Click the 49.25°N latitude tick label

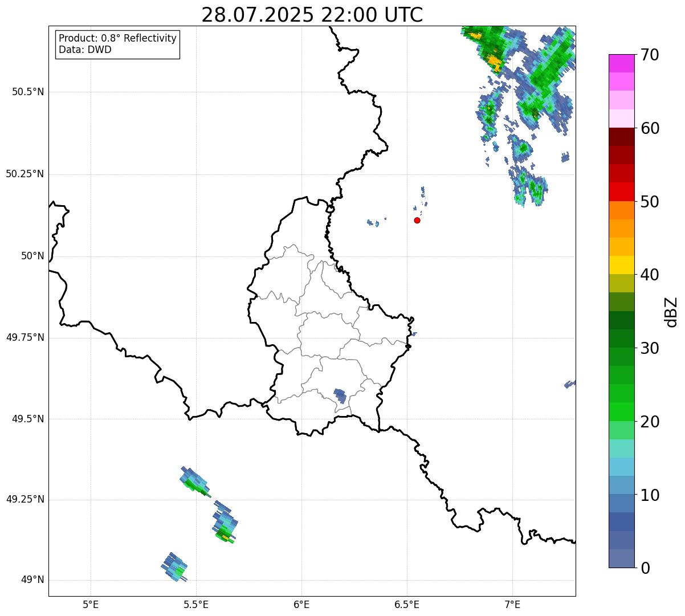click(x=25, y=499)
